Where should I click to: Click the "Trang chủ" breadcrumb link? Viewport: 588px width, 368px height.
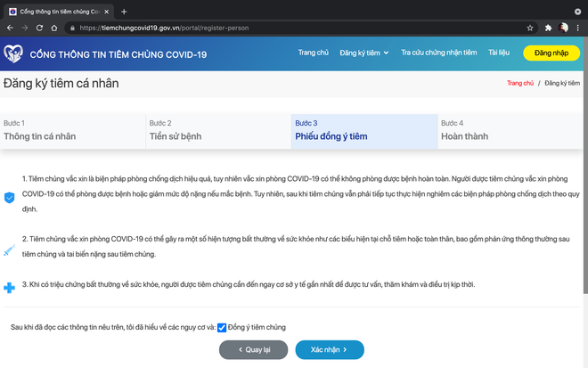519,83
